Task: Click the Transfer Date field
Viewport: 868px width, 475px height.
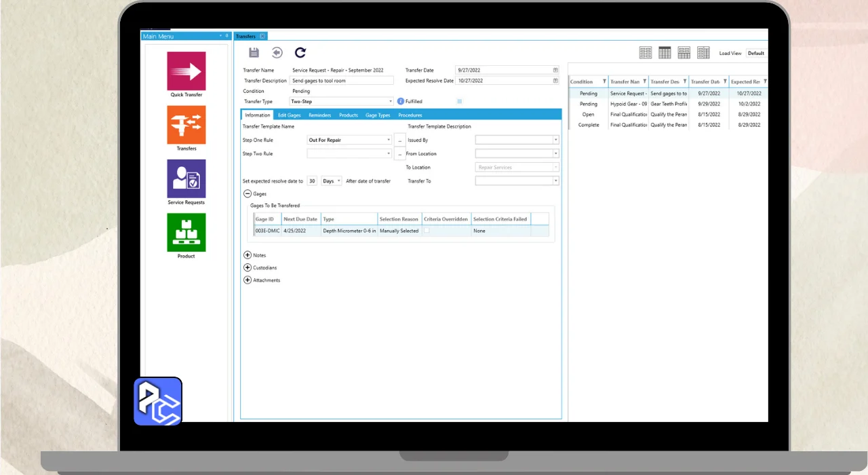Action: tap(507, 70)
